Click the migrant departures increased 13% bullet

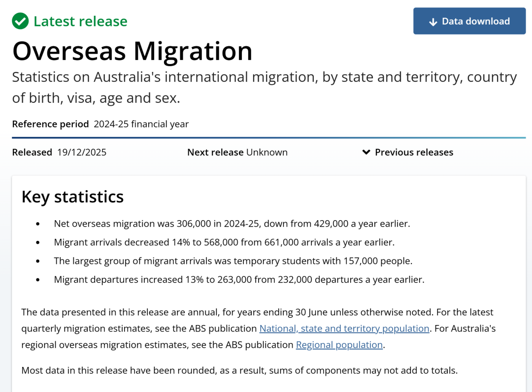click(239, 280)
